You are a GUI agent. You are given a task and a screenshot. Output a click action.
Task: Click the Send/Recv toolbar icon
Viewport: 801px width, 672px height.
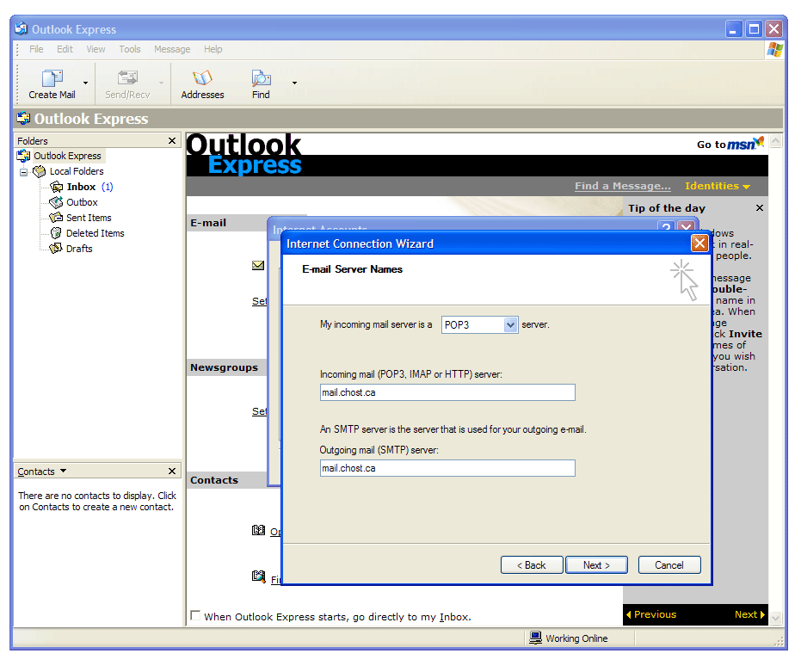coord(127,77)
